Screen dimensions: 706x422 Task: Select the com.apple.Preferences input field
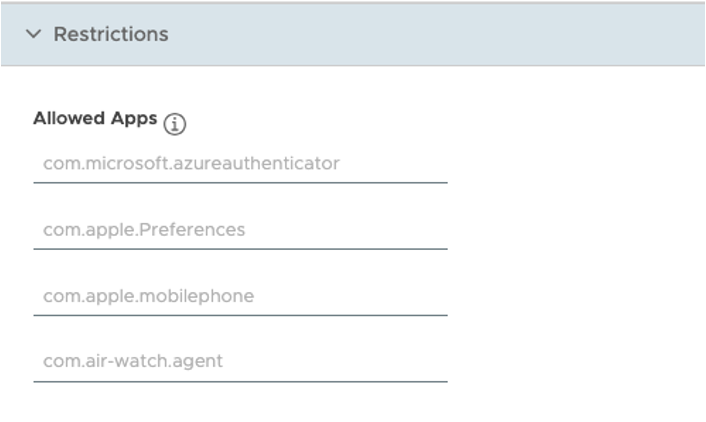coord(240,230)
